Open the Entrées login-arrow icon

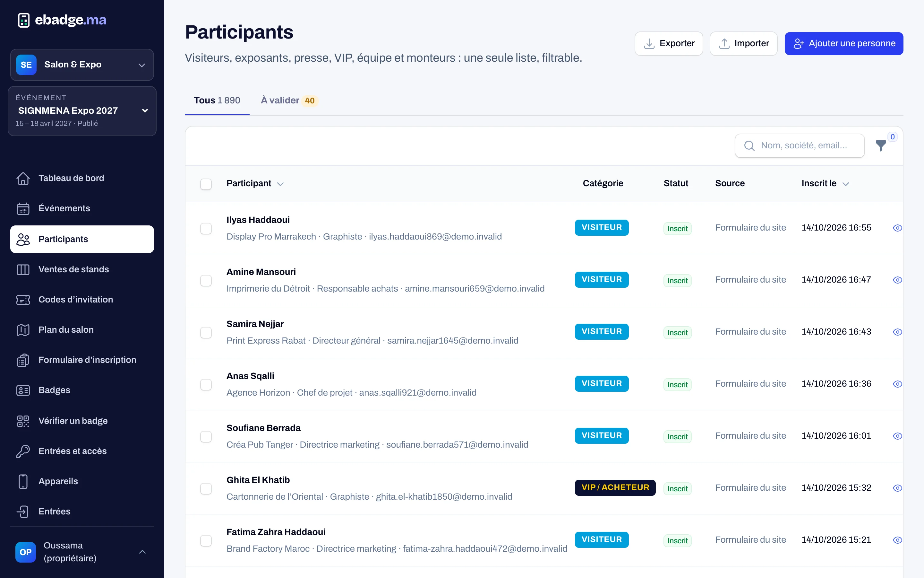(x=23, y=512)
